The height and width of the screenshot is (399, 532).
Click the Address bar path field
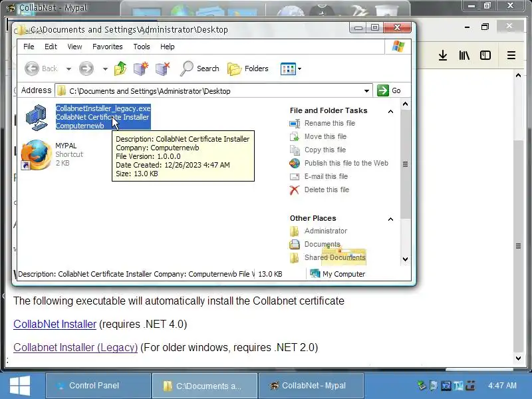[213, 91]
